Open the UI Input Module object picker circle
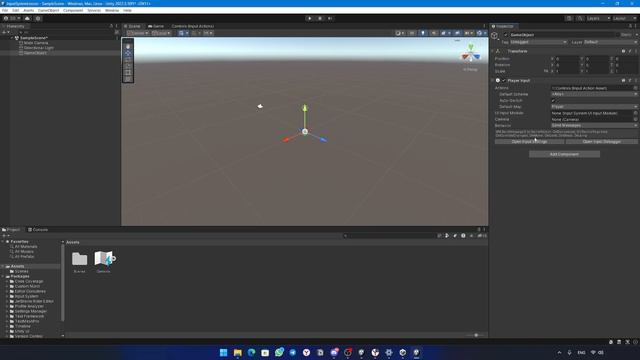The width and height of the screenshot is (640, 360). point(636,113)
